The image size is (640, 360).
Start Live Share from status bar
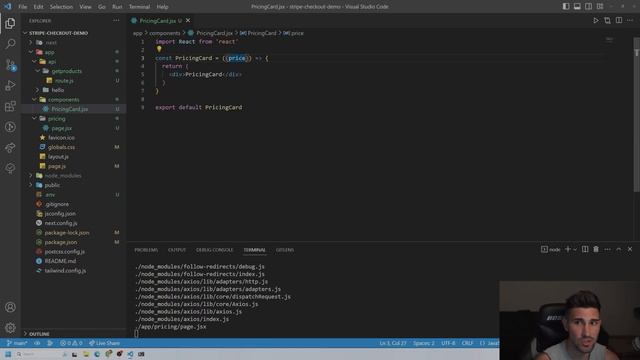click(104, 343)
